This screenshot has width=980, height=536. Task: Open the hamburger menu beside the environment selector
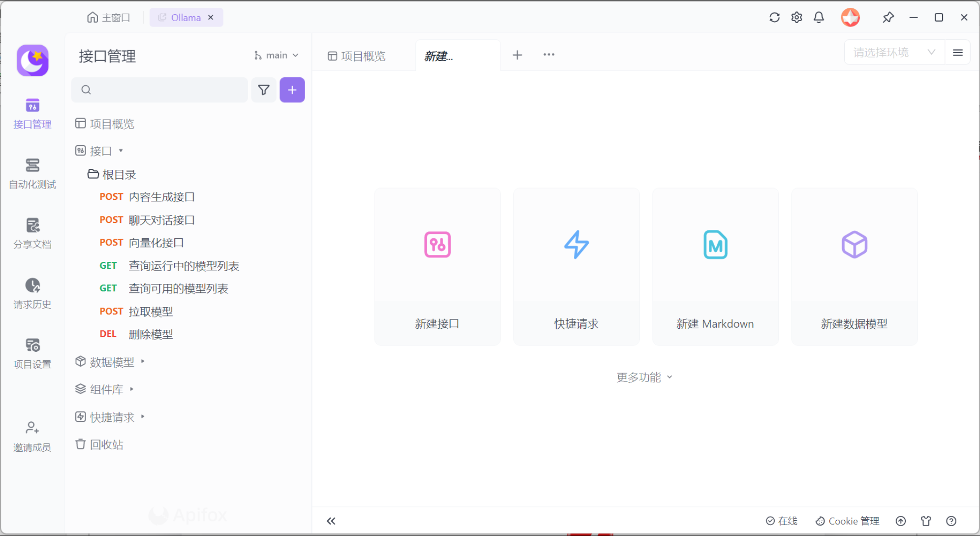pyautogui.click(x=958, y=53)
